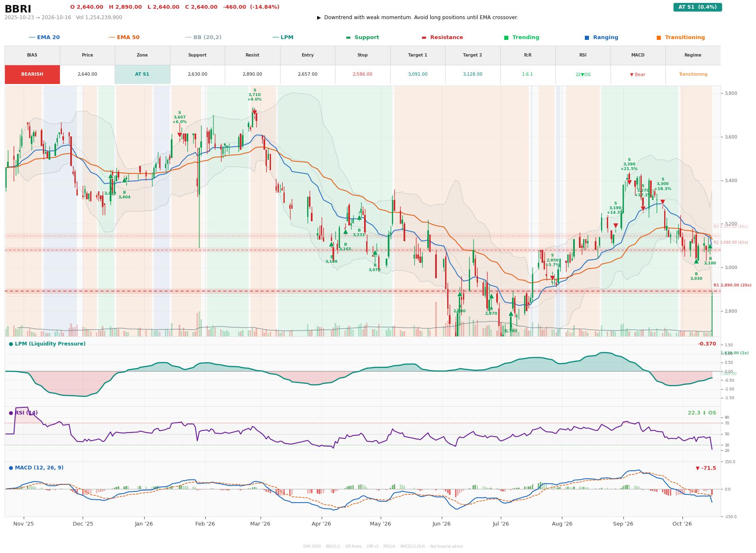Image resolution: width=756 pixels, height=553 pixels.
Task: Click the Target 2 value 3,128.00
Action: tap(473, 74)
